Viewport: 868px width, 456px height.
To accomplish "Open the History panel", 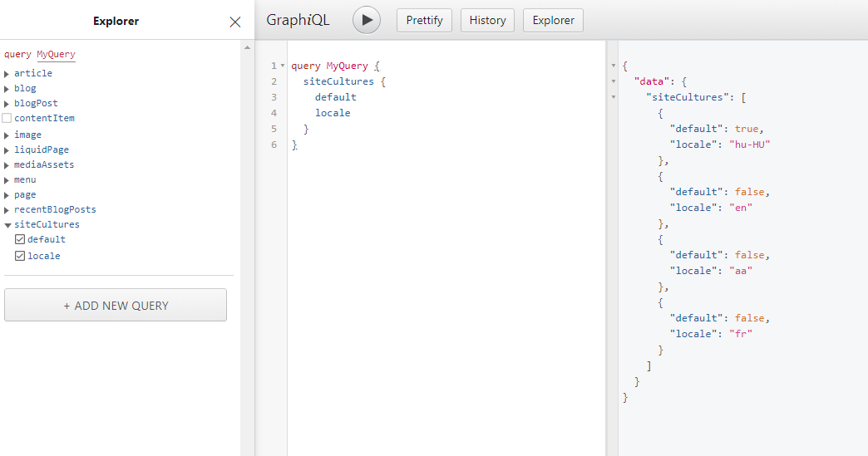I will [x=487, y=21].
